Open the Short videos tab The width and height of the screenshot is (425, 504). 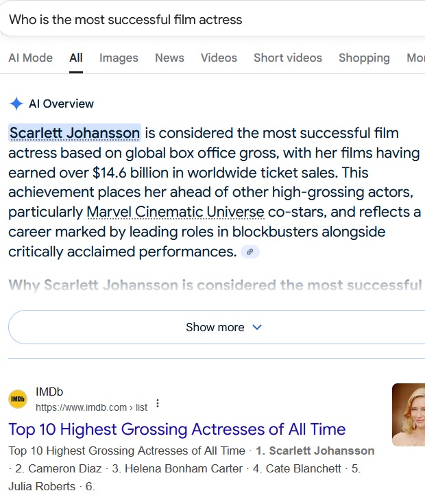[288, 58]
